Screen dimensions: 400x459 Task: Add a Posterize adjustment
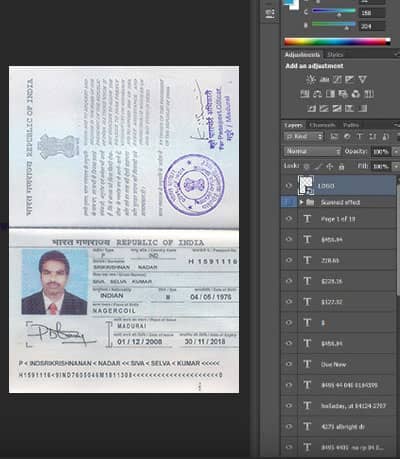tap(324, 108)
